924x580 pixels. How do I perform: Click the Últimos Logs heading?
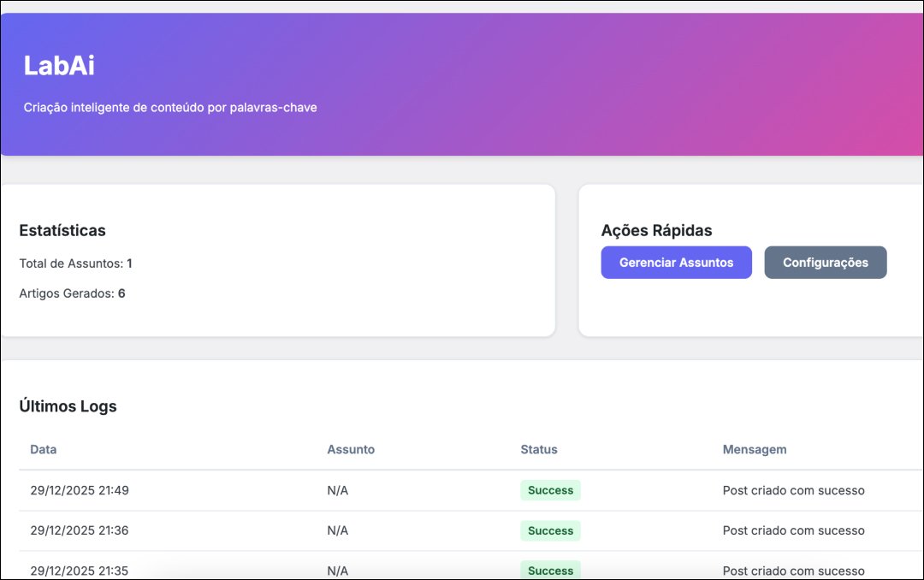[x=68, y=406]
